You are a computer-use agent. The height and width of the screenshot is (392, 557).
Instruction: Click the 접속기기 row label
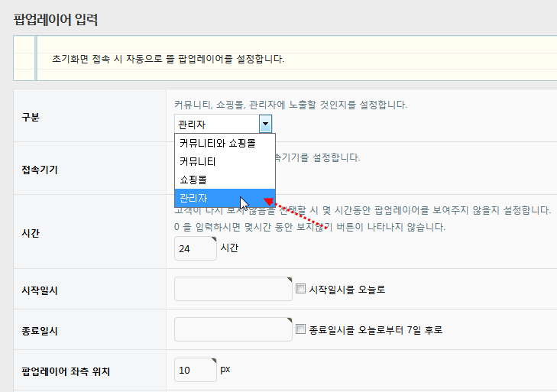pyautogui.click(x=40, y=170)
